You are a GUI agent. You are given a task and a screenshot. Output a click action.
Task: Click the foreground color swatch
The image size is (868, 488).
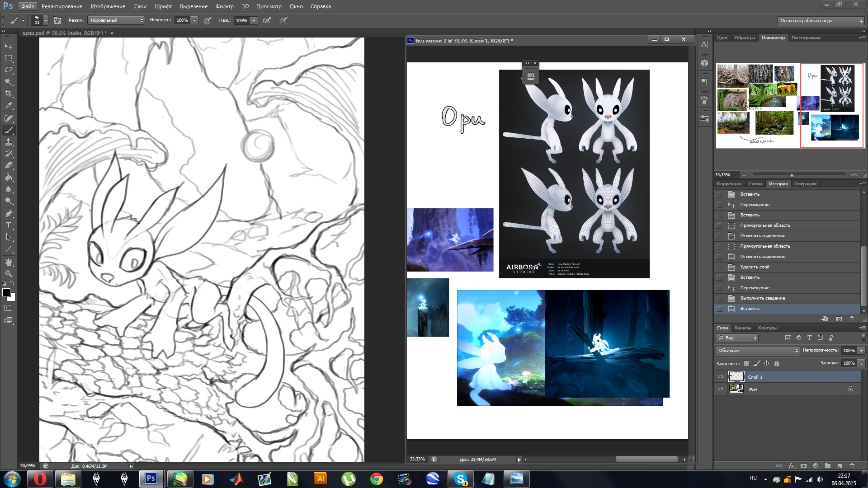tap(6, 293)
